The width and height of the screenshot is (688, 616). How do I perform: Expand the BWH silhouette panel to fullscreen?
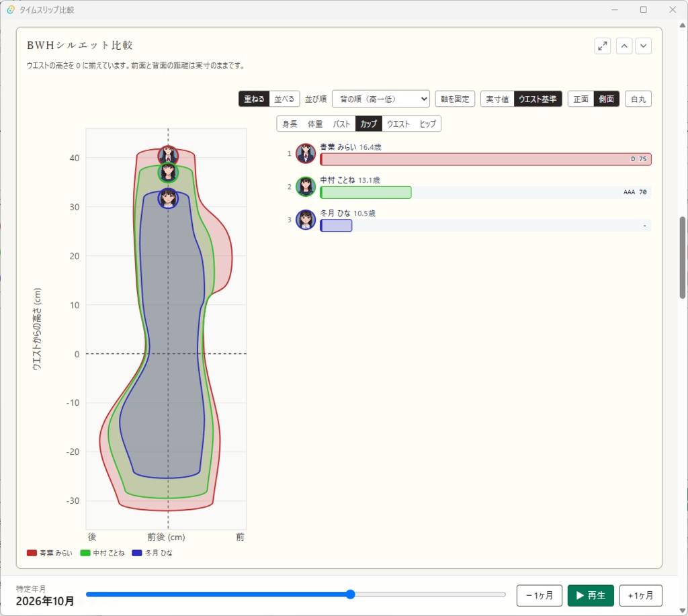pyautogui.click(x=603, y=46)
